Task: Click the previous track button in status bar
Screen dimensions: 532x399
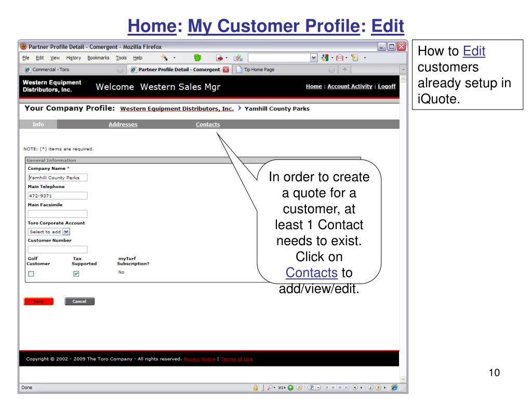Action: pos(327,388)
